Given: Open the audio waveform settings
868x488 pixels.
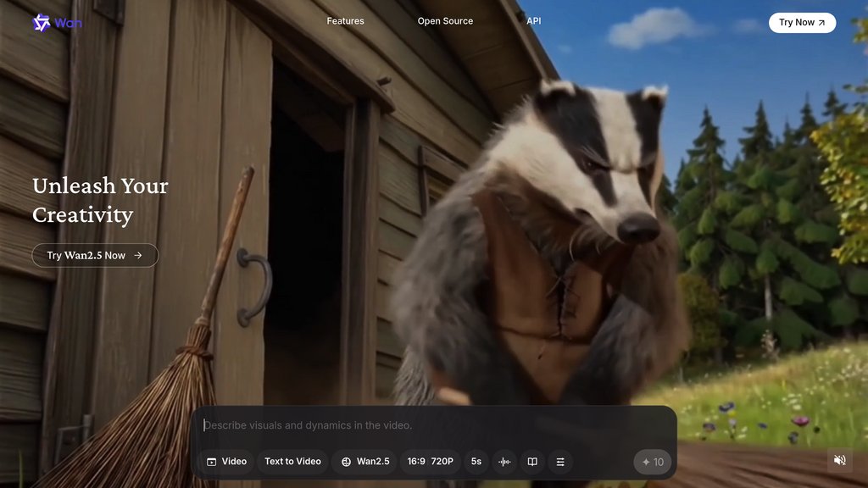Looking at the screenshot, I should 504,462.
